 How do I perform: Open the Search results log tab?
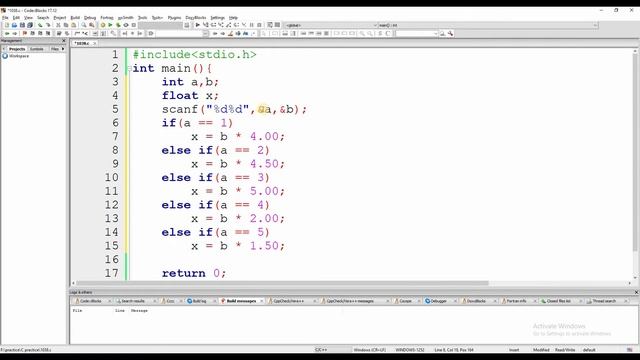pyautogui.click(x=133, y=301)
